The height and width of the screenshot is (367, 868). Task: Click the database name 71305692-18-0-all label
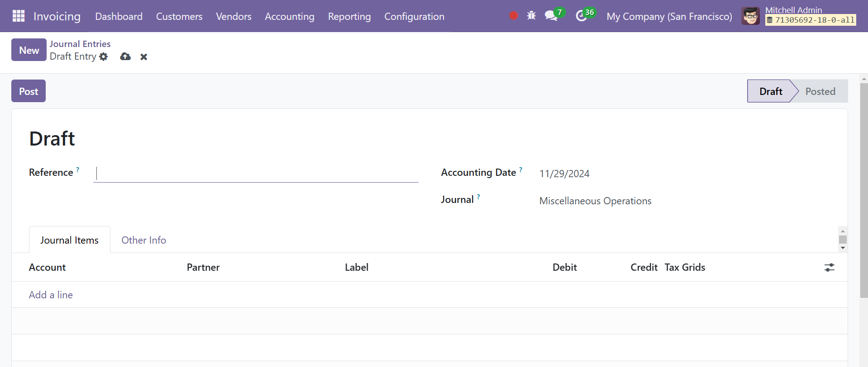click(811, 20)
